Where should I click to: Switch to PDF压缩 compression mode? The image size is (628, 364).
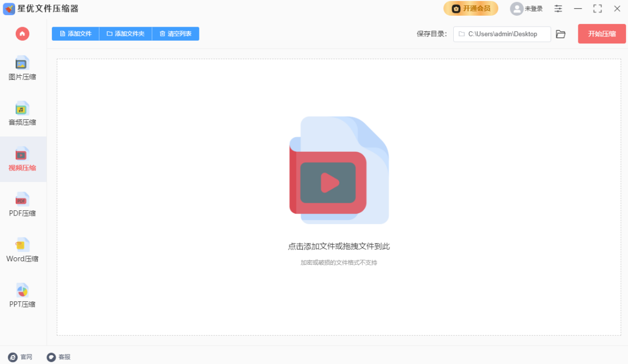tap(22, 205)
